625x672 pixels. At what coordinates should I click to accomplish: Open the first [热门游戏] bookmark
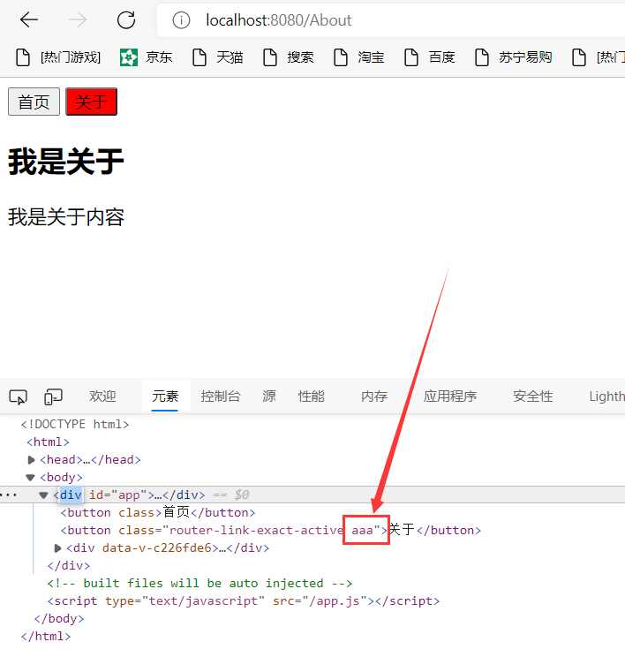(x=58, y=57)
